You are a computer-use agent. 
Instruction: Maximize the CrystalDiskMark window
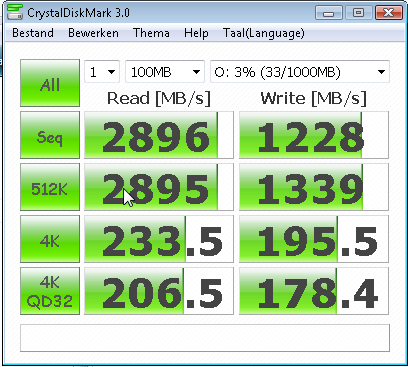359,13
